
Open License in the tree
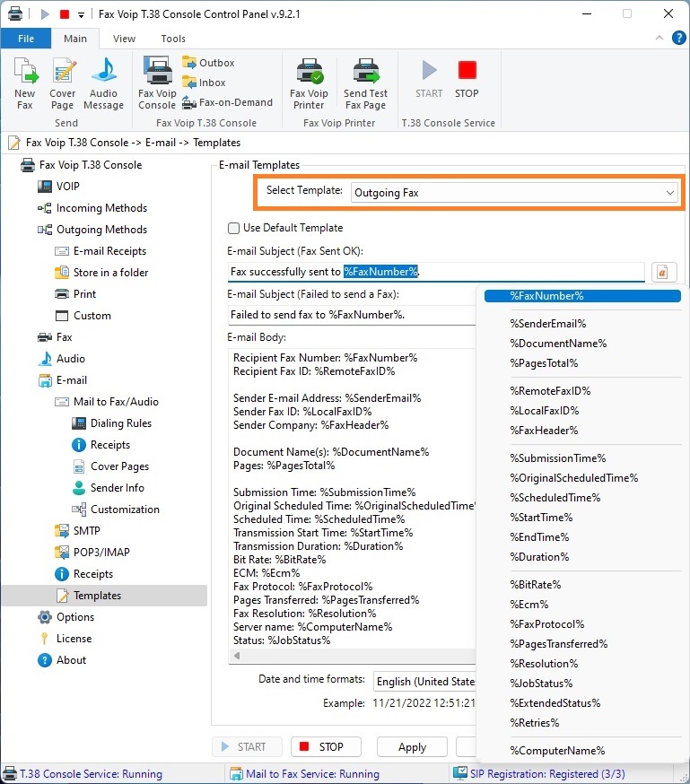coord(65,638)
